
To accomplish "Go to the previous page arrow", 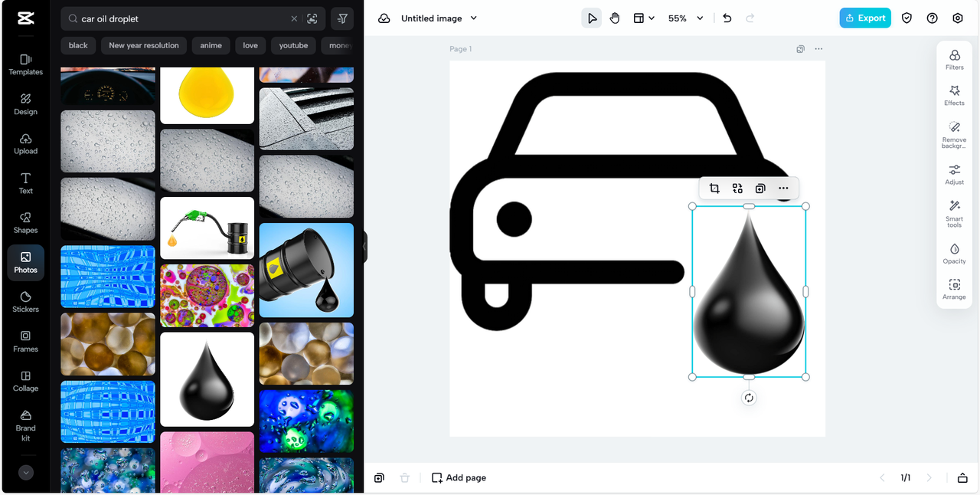I will pyautogui.click(x=881, y=478).
